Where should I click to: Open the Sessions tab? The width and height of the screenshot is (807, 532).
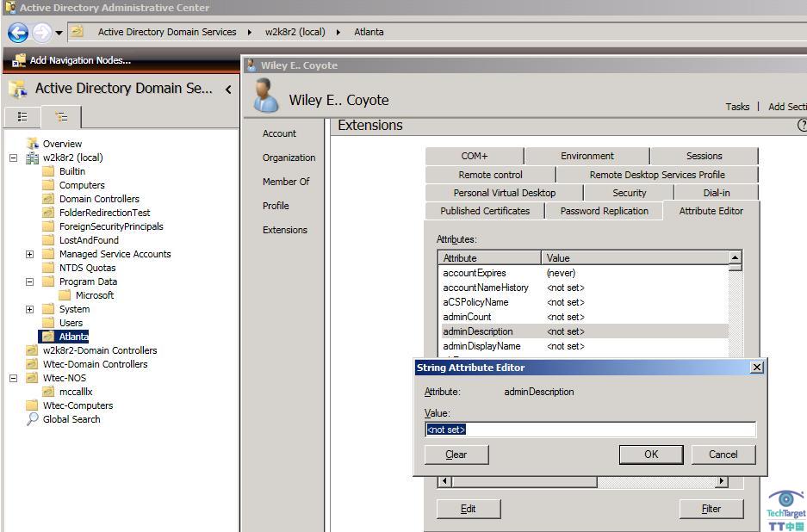point(704,156)
